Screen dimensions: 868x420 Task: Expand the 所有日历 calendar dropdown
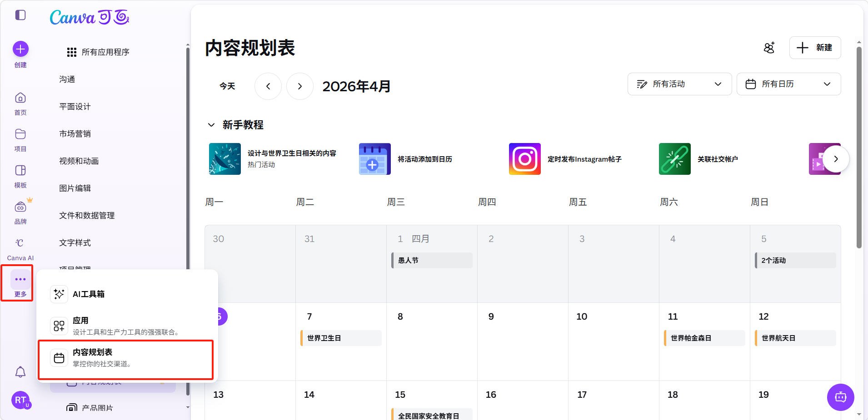tap(788, 84)
